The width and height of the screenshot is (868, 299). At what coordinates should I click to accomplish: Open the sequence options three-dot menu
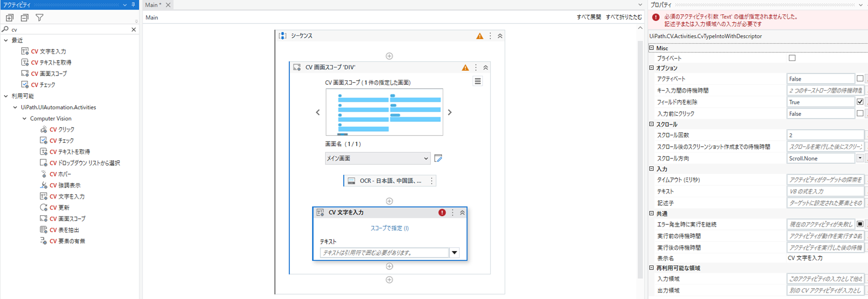(x=490, y=36)
